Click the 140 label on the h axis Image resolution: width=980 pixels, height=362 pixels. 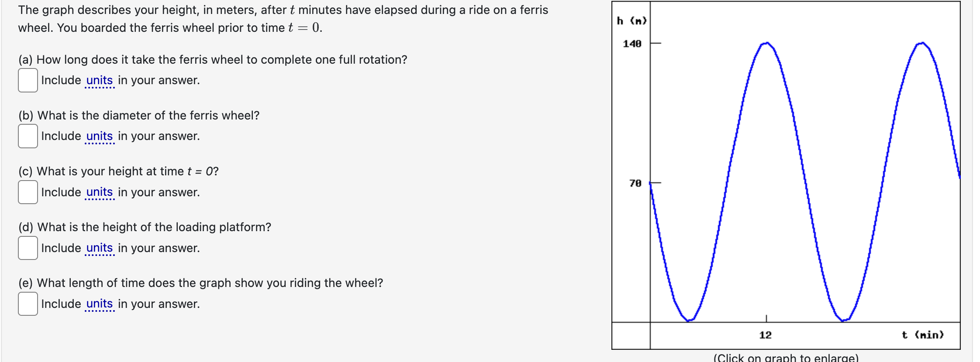(x=632, y=44)
